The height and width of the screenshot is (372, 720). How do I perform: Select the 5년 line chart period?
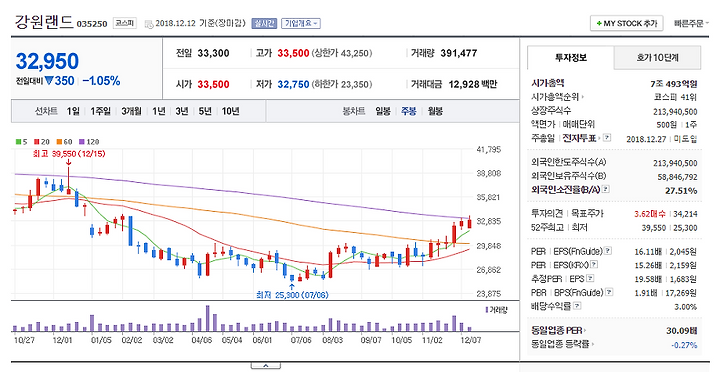pos(205,111)
